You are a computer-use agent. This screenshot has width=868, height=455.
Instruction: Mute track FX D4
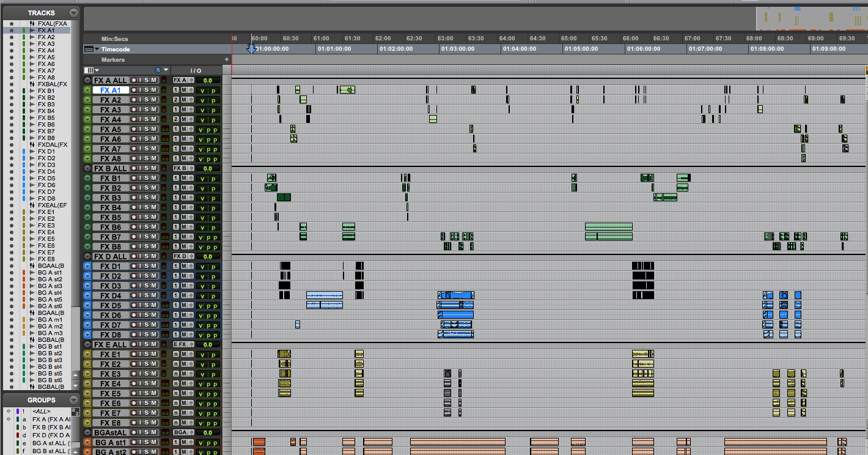(x=154, y=295)
